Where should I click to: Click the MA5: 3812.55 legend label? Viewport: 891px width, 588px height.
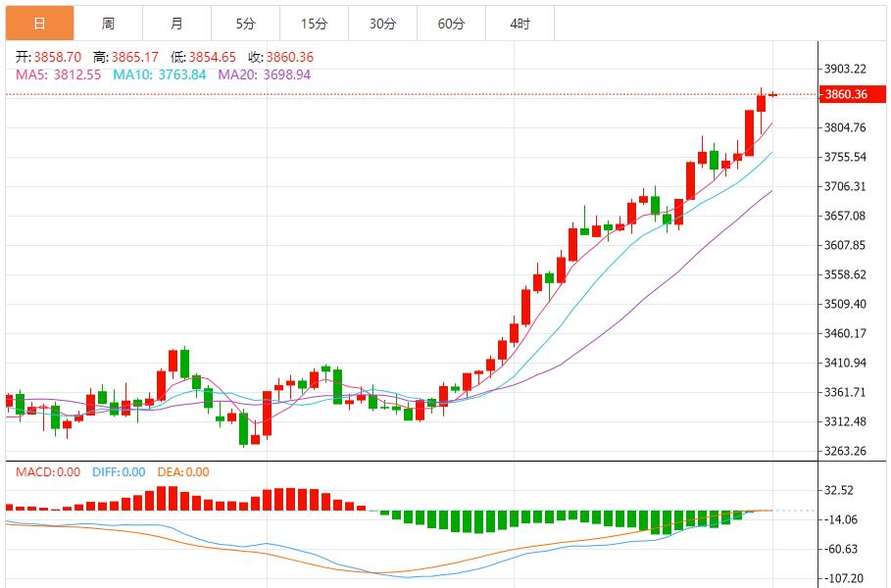click(57, 74)
